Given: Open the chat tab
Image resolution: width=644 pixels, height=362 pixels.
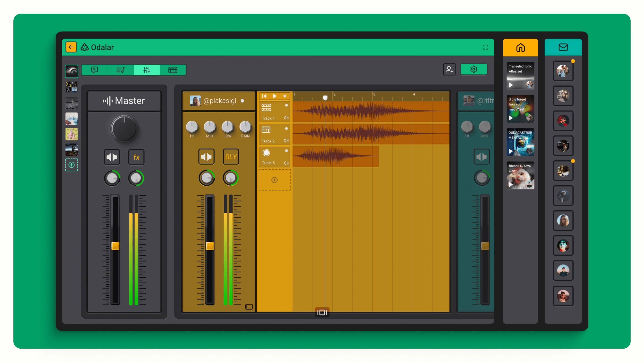Looking at the screenshot, I should click(x=95, y=70).
